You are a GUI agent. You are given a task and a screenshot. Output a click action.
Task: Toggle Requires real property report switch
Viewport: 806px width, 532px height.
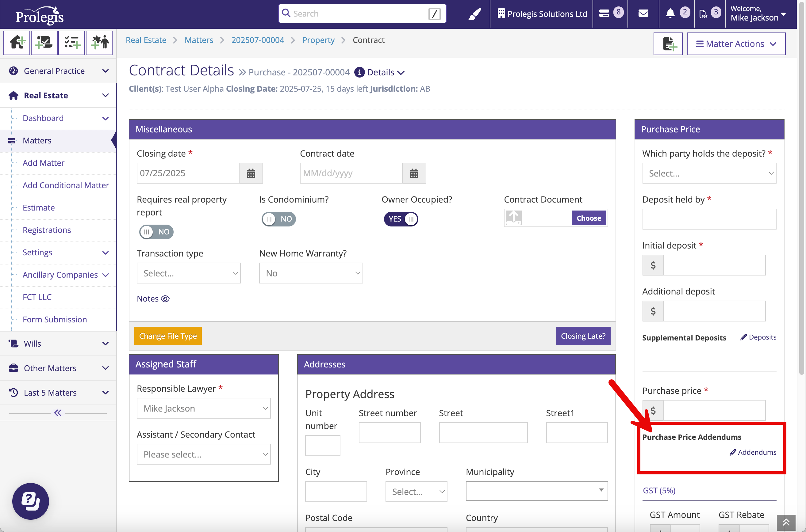tap(156, 232)
